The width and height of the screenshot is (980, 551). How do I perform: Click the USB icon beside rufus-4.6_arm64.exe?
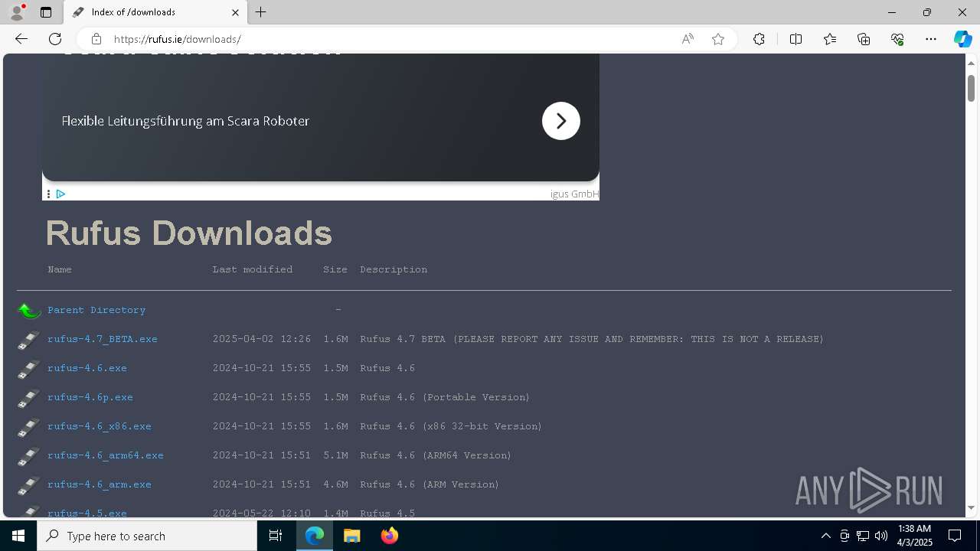point(29,456)
